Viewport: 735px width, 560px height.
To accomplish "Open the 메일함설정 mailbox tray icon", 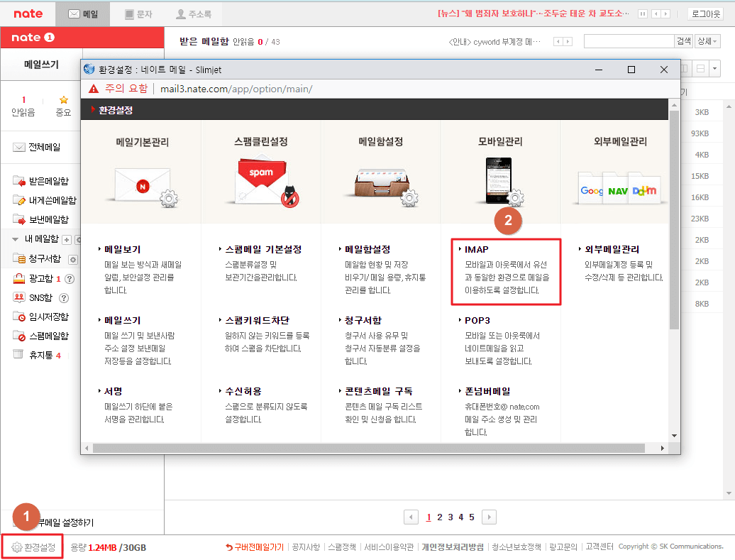I will click(x=382, y=187).
